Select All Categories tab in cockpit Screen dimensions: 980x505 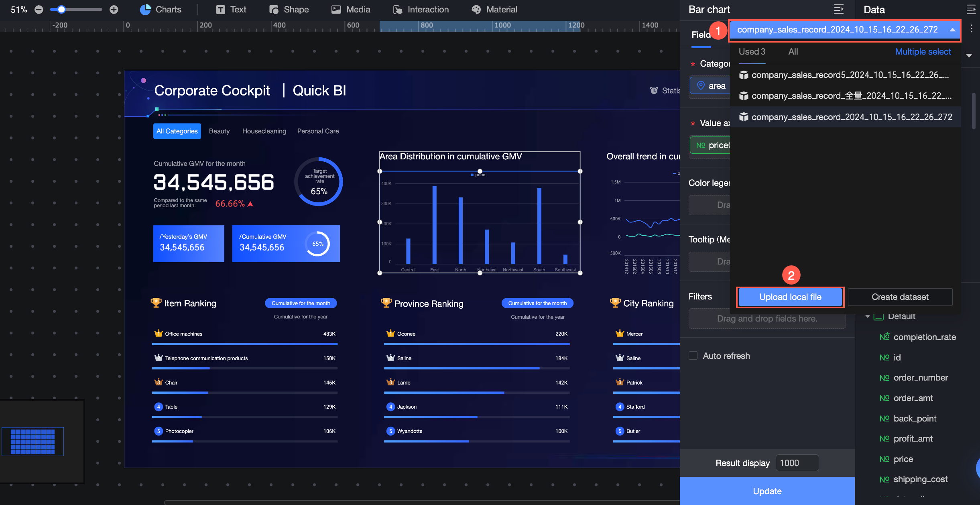coord(177,131)
